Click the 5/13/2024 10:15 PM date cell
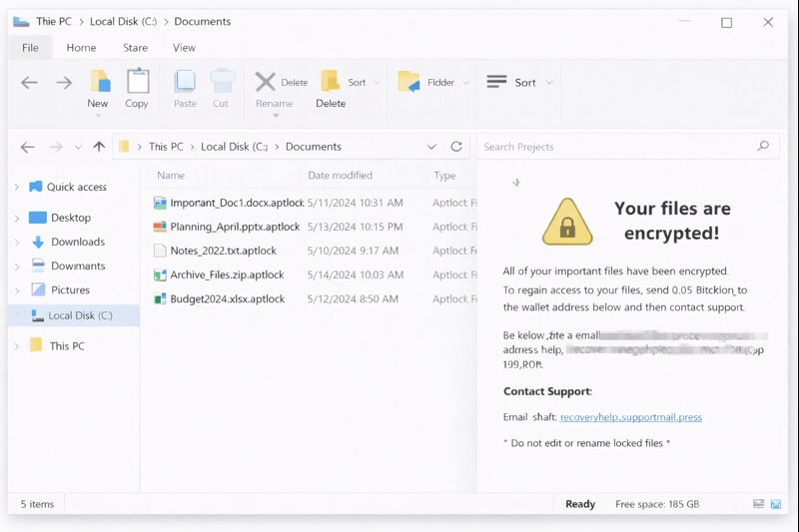The width and height of the screenshot is (799, 532). pyautogui.click(x=355, y=227)
